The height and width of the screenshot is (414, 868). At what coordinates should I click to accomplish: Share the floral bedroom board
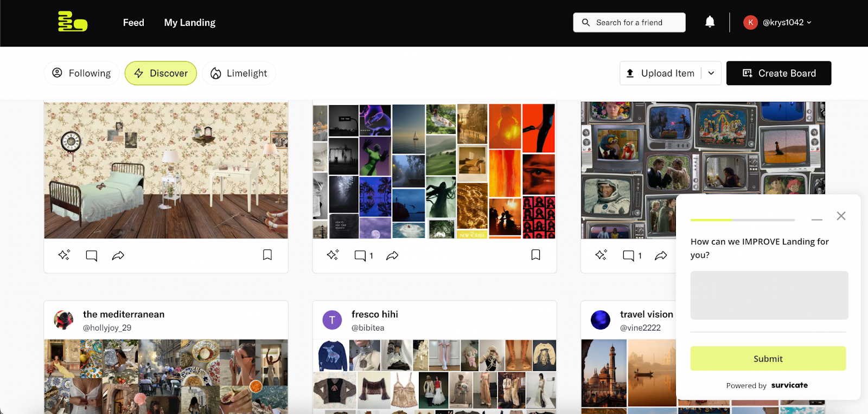[118, 255]
